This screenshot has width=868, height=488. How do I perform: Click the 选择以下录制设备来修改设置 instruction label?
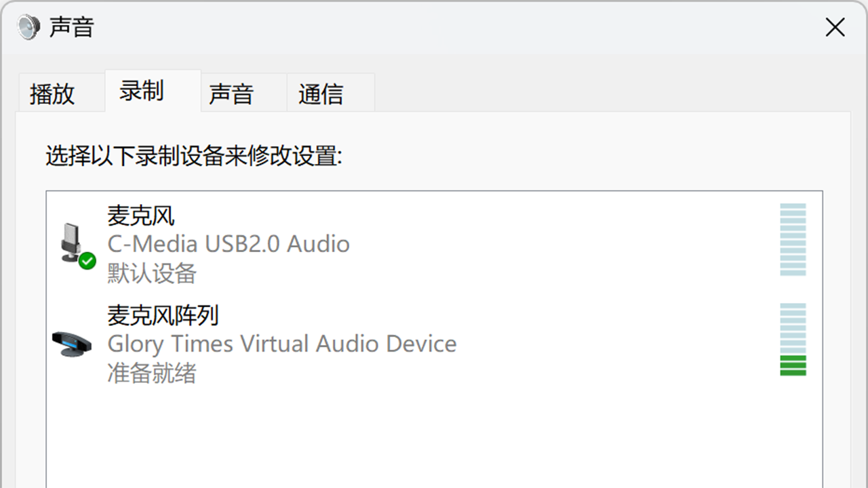(194, 157)
